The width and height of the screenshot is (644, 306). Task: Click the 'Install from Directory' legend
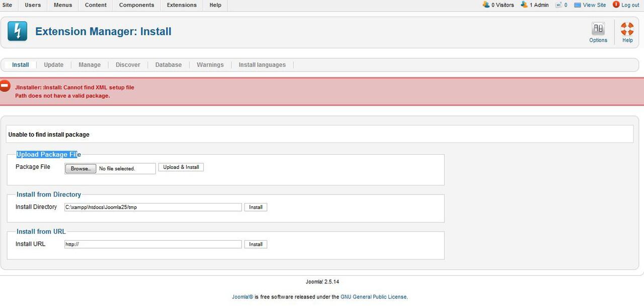click(49, 194)
